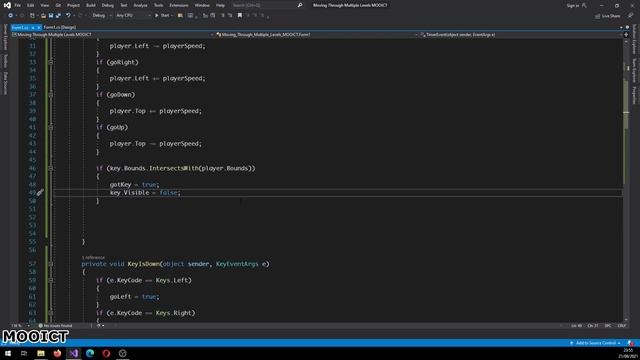Click Sign in link

tap(573, 6)
